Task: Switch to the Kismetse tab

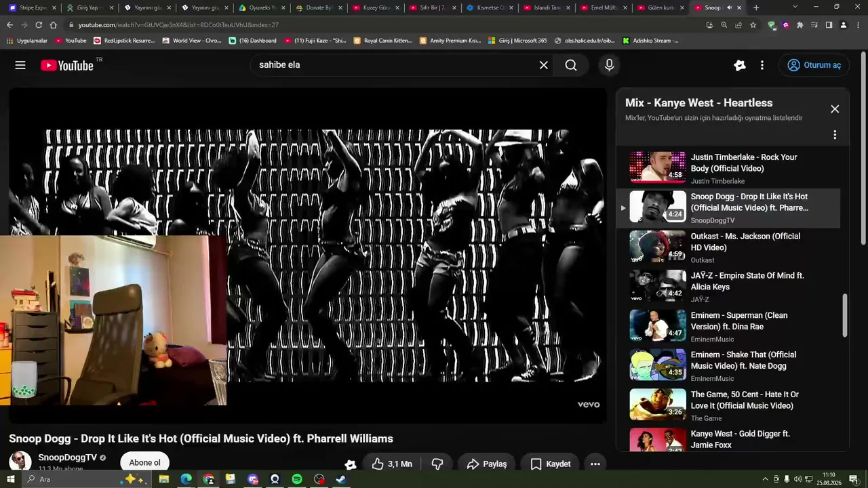Action: pyautogui.click(x=492, y=7)
